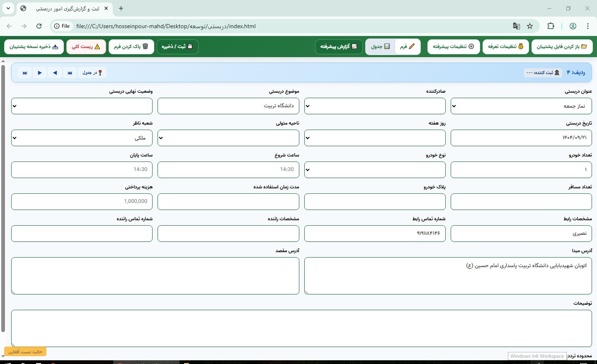Locate the record using در جدول
The height and width of the screenshot is (364, 597).
(x=92, y=72)
